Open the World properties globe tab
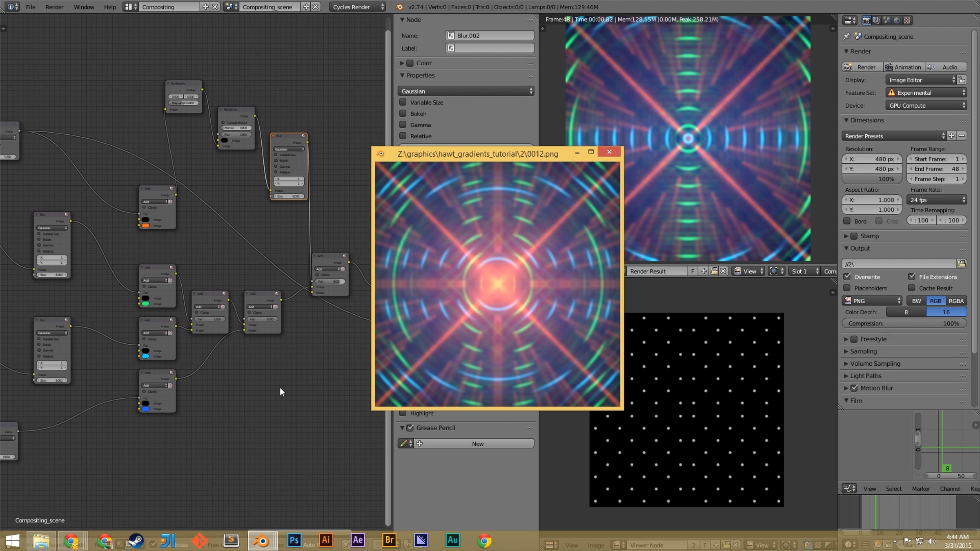Image resolution: width=980 pixels, height=551 pixels. point(897,20)
